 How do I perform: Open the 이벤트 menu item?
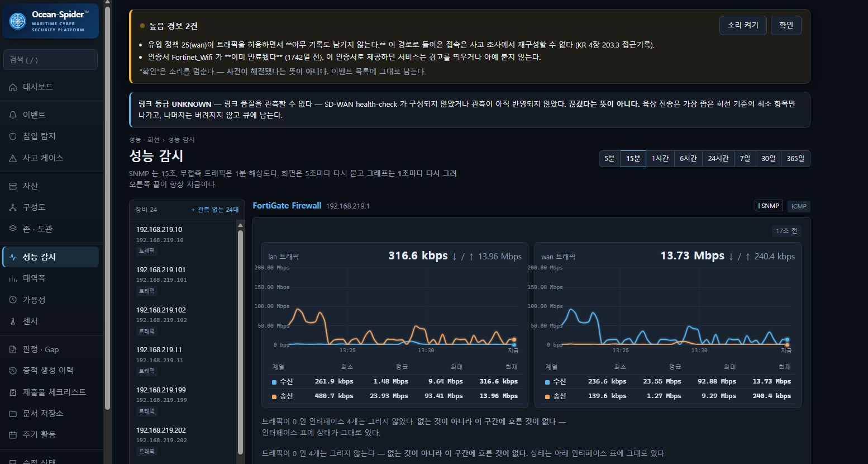coord(51,115)
